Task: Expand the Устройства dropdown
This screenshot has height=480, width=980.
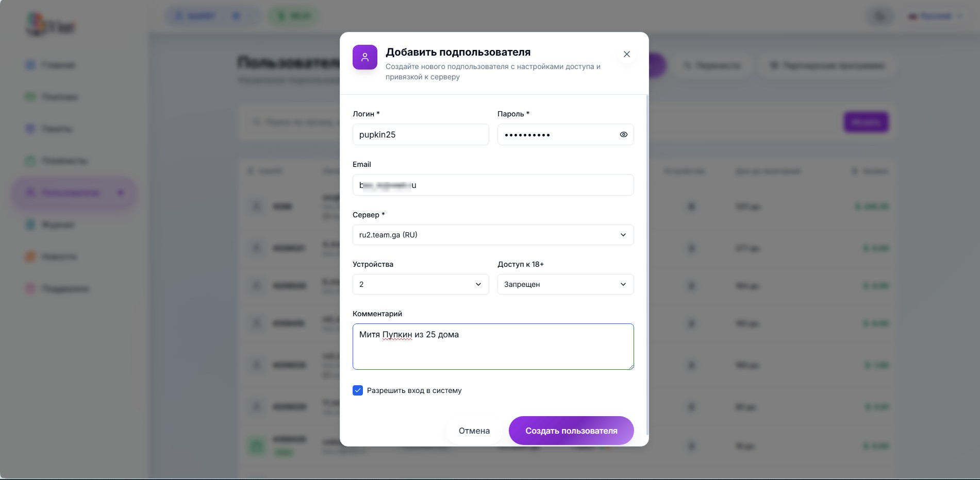Action: pos(420,284)
